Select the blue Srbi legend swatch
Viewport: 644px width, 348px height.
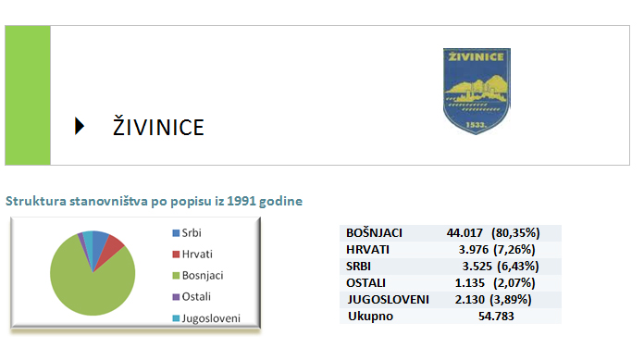pyautogui.click(x=176, y=233)
